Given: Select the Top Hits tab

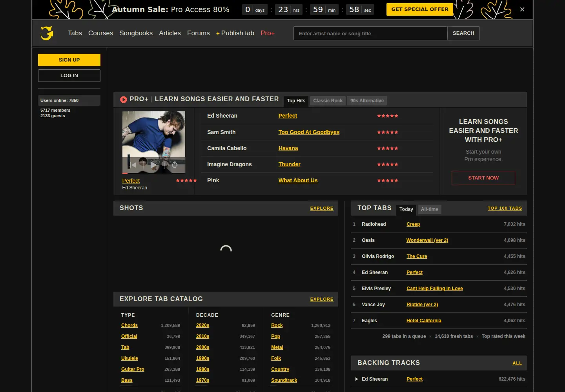Looking at the screenshot, I should point(296,101).
